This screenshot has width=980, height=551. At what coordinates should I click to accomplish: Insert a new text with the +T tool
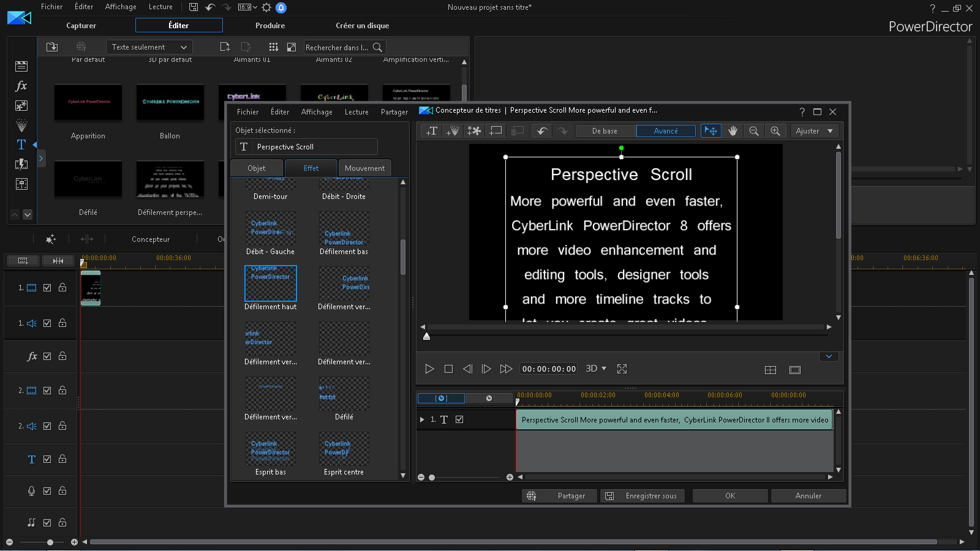click(x=432, y=130)
